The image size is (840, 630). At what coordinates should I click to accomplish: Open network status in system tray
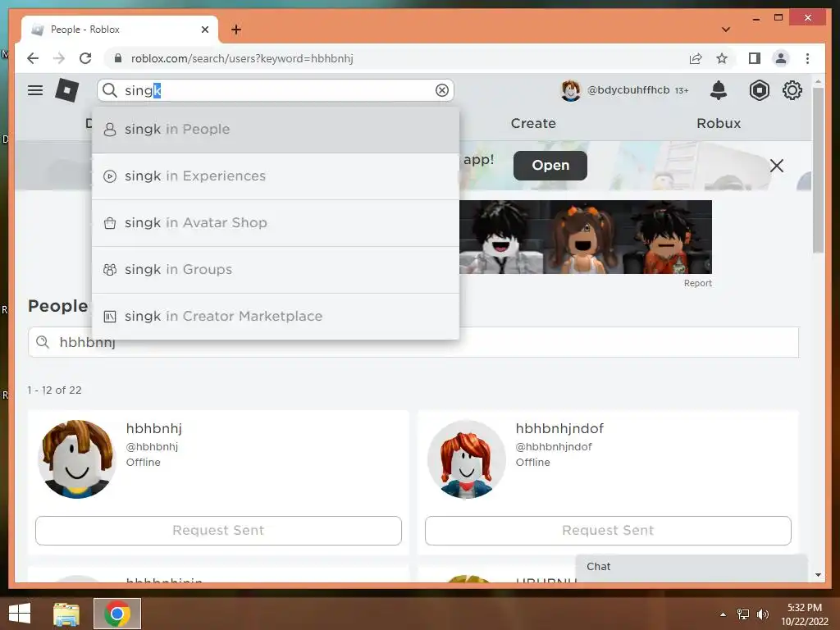(743, 614)
